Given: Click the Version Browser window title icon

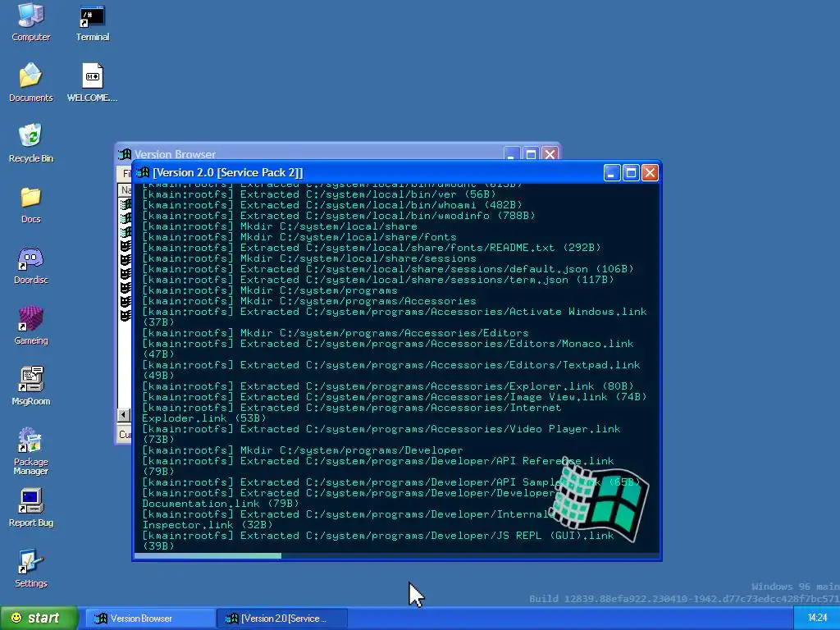Looking at the screenshot, I should click(x=125, y=154).
